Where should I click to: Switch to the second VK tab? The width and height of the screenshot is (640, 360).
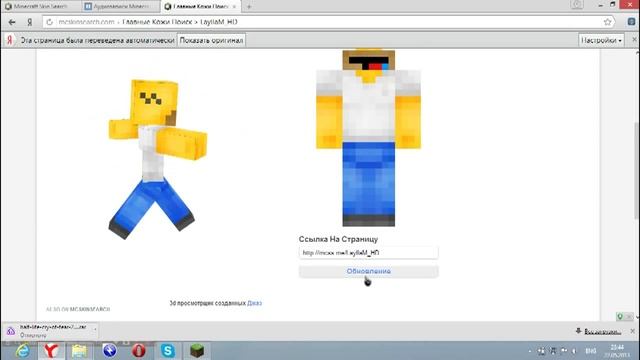[121, 7]
